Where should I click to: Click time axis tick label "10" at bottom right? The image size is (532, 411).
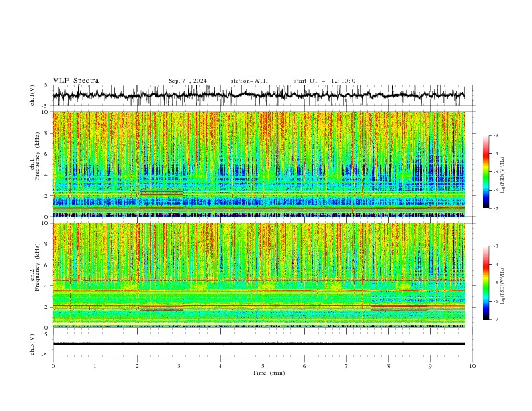click(x=472, y=366)
